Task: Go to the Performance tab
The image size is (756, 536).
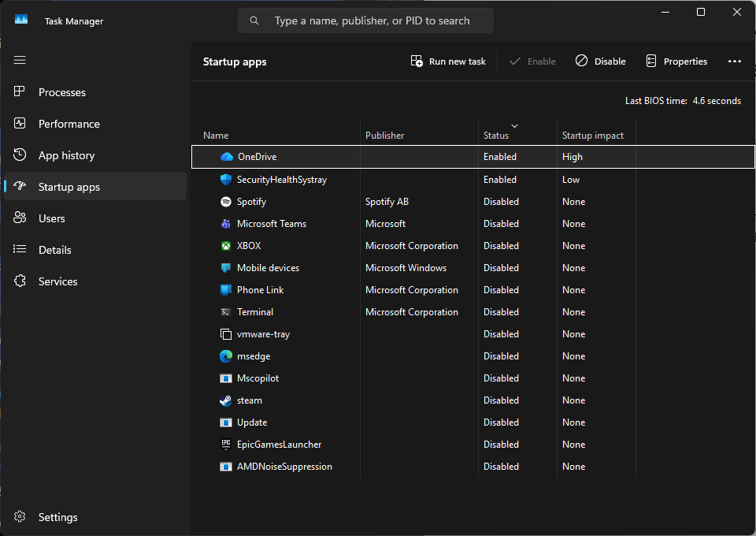Action: [x=95, y=124]
